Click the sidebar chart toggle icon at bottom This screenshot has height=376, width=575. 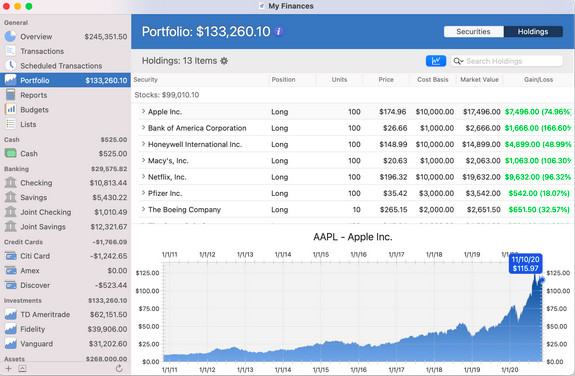coord(22,369)
